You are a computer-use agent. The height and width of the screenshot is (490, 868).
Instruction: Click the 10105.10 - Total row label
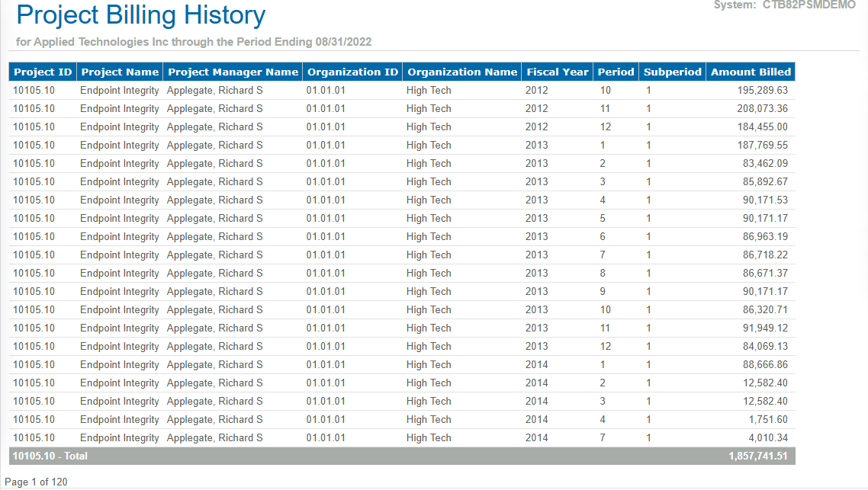click(50, 456)
